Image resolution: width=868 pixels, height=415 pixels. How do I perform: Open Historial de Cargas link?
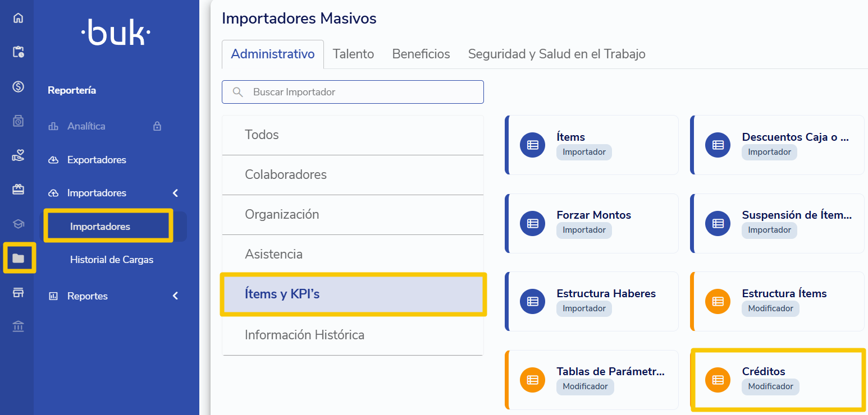point(112,260)
